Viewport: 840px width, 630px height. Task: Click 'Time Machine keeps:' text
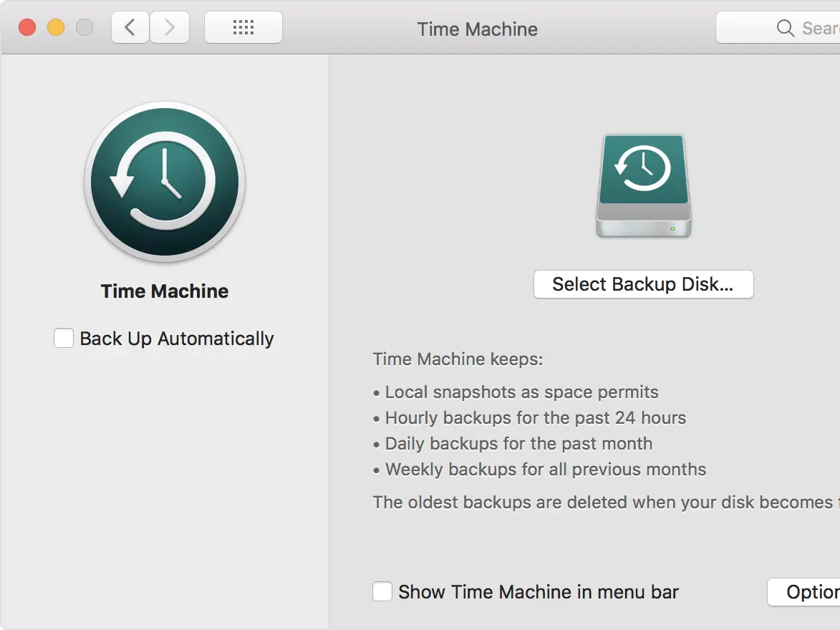(x=458, y=359)
